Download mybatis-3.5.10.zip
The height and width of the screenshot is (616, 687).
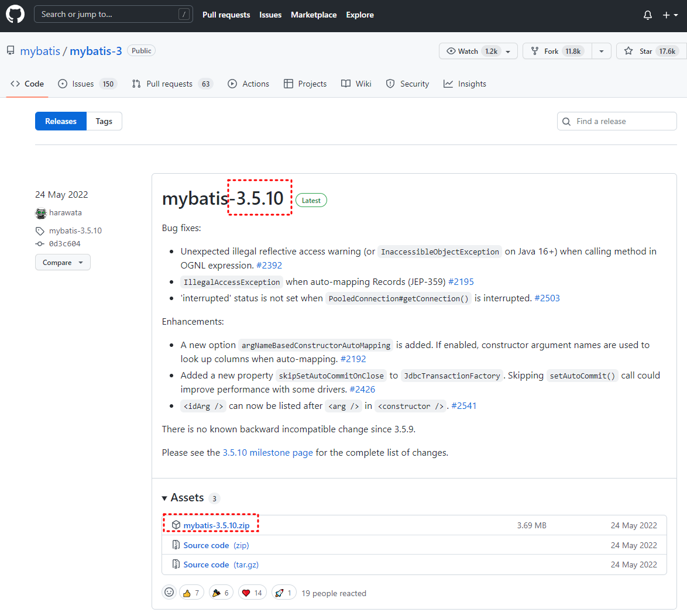pos(217,525)
